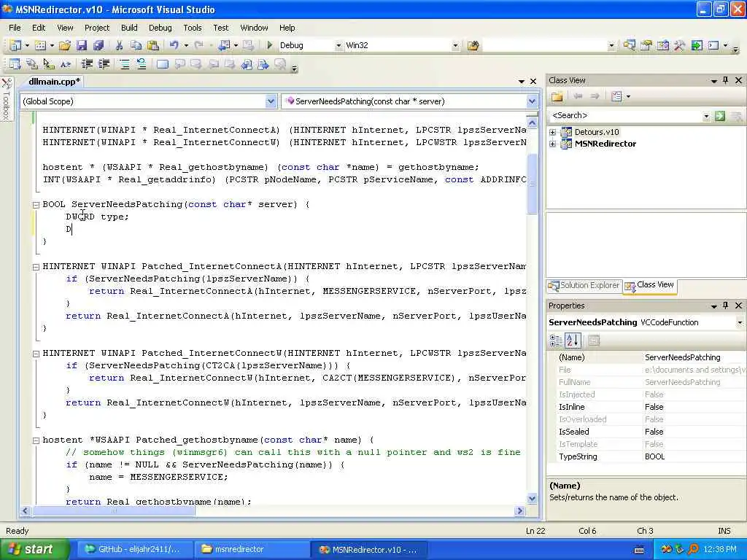This screenshot has height=560, width=747.
Task: Click the New Project toolbar icon
Action: coord(16,45)
